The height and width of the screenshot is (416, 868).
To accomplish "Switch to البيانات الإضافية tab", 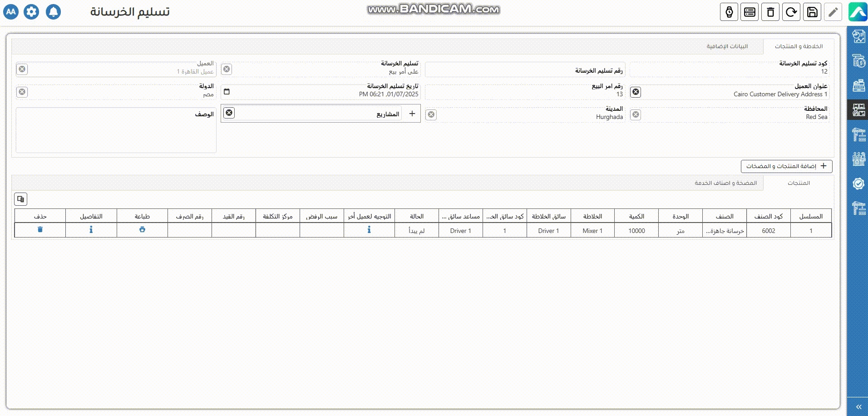I will [x=727, y=46].
